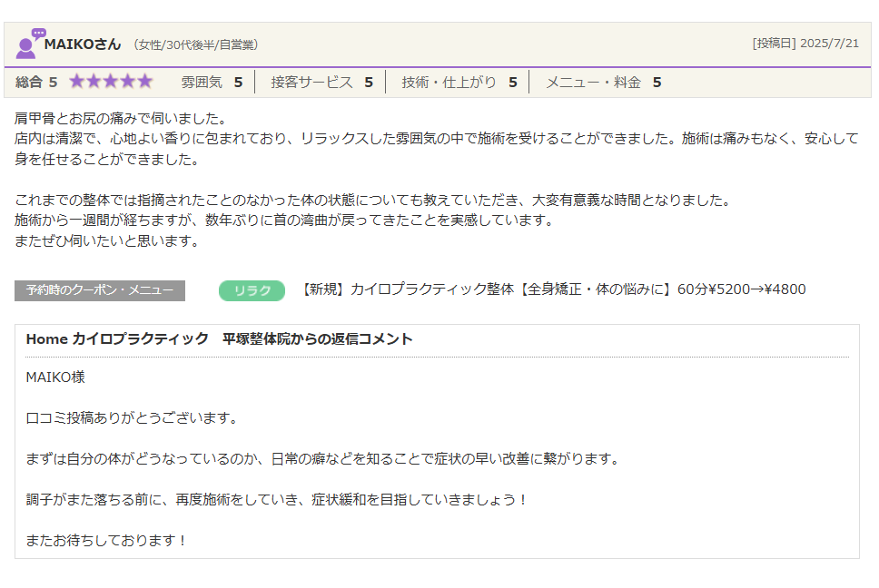Click the purple reviewer avatar icon
The image size is (879, 588).
[x=30, y=44]
